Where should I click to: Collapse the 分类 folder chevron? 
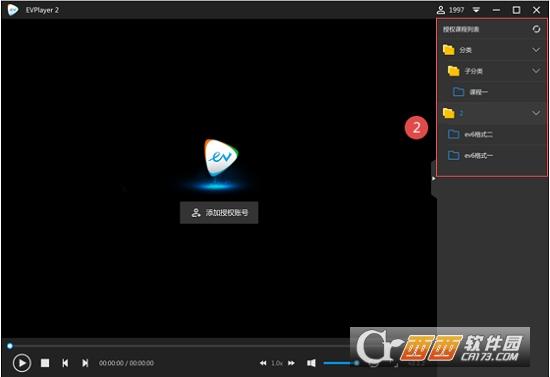coord(536,50)
